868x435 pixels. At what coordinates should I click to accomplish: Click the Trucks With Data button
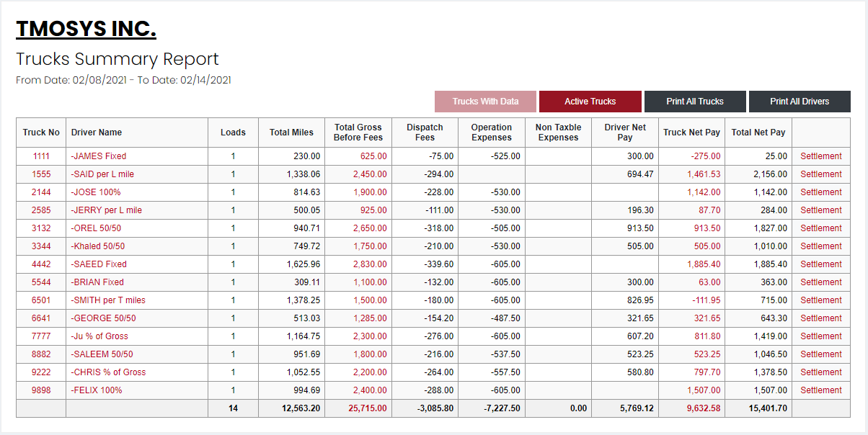click(485, 102)
